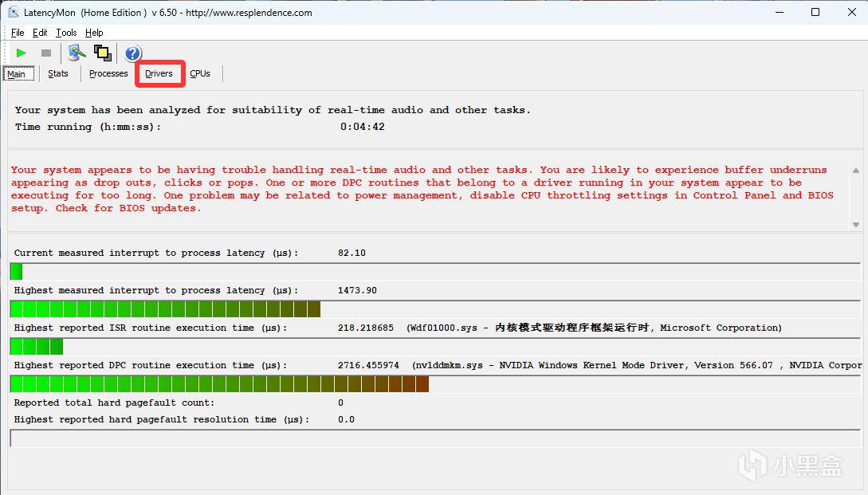Click the yellow overlapping windows toolbar icon
Screen dimensions: 868x495
102,53
